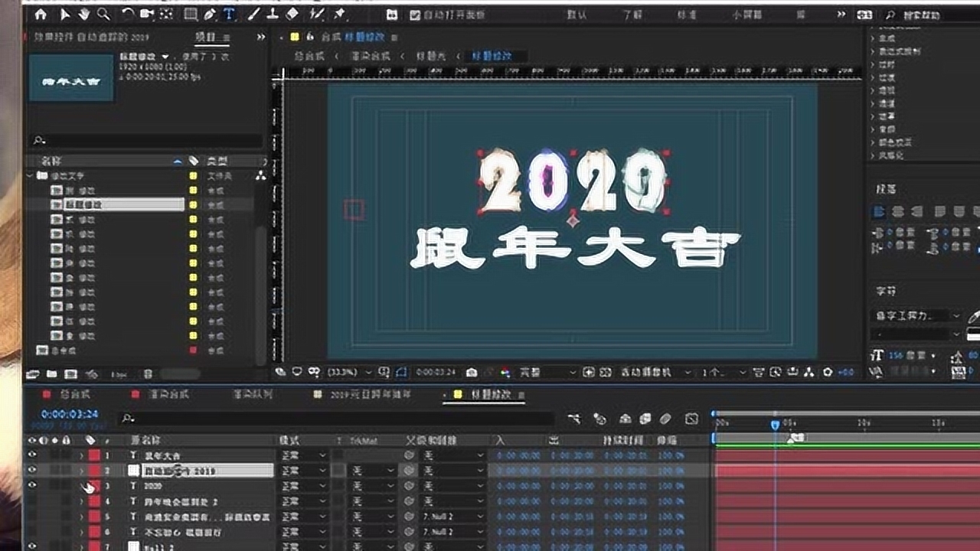The height and width of the screenshot is (551, 980).
Task: Toggle the auto-open panels checkbox
Action: point(415,15)
